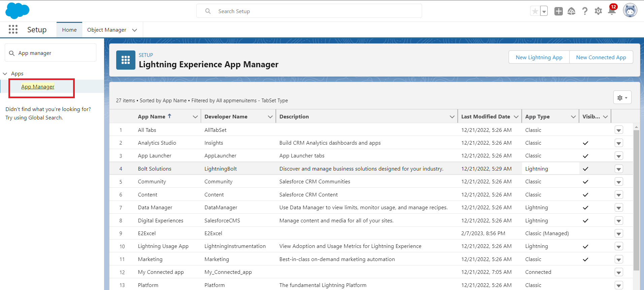Open the Last Modified Date column chevron

(516, 117)
